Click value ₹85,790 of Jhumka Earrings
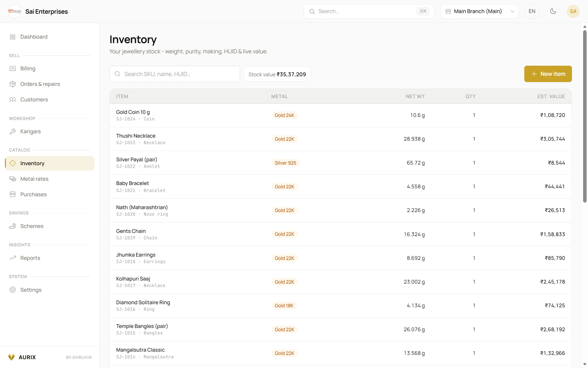588x368 pixels. click(555, 258)
